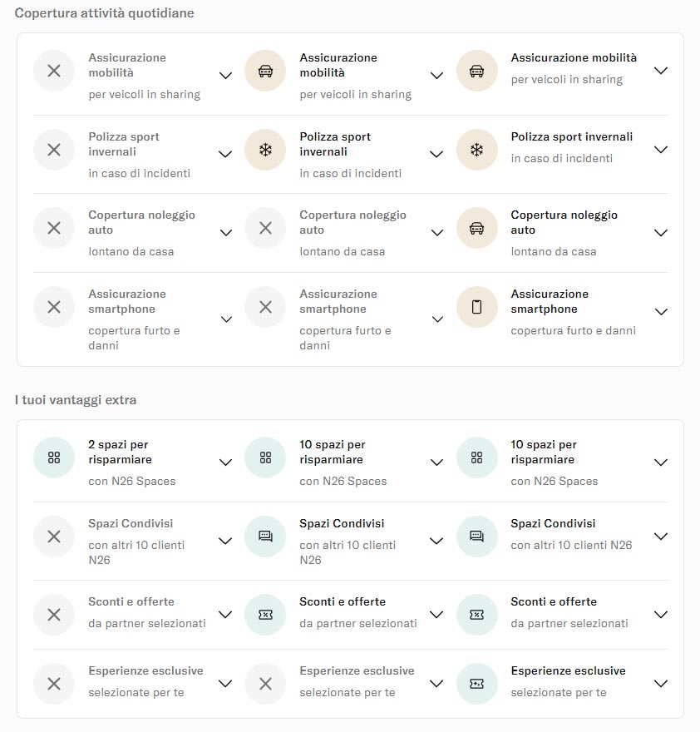Expand the enabled Esperienze esclusive chevron
Viewport: 700px width, 732px height.
pyautogui.click(x=661, y=684)
